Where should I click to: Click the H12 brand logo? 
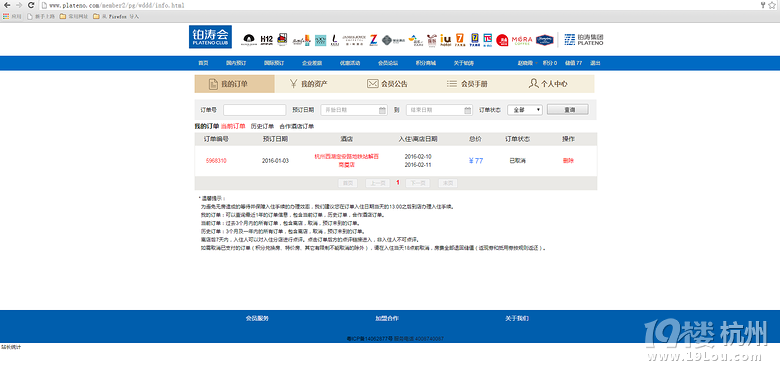267,40
